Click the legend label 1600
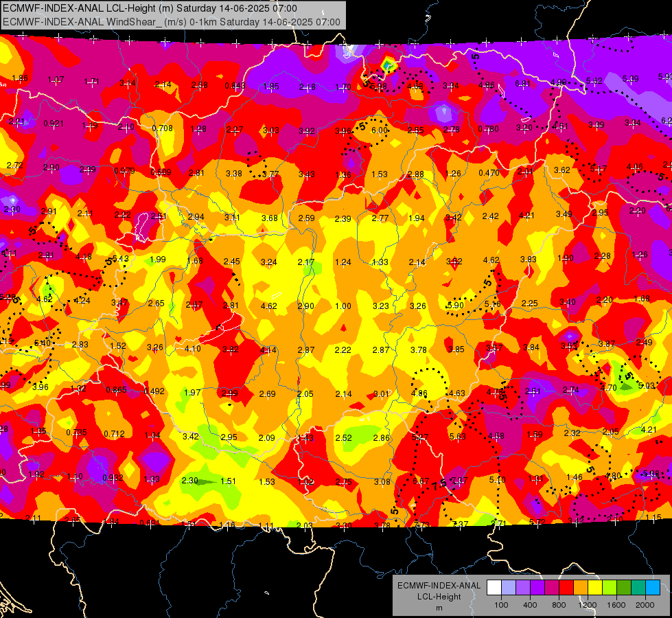 point(616,605)
